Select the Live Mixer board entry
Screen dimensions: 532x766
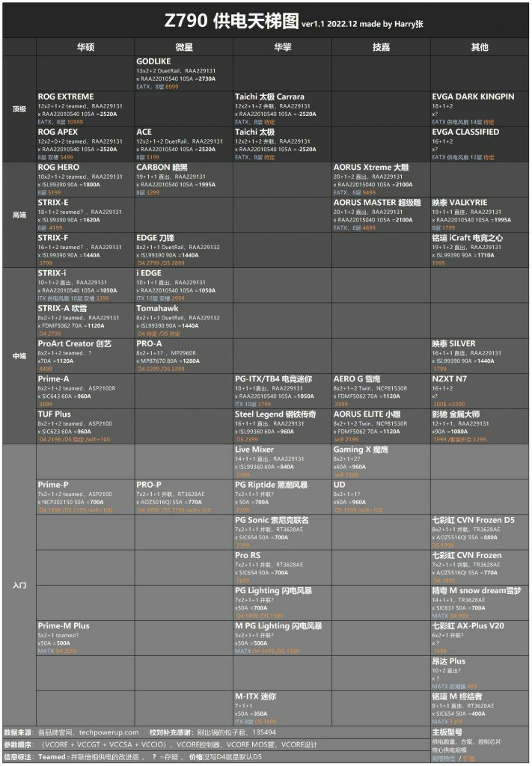(254, 450)
